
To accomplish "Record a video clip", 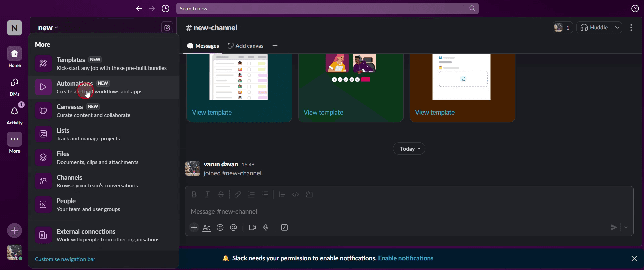I will point(252,228).
